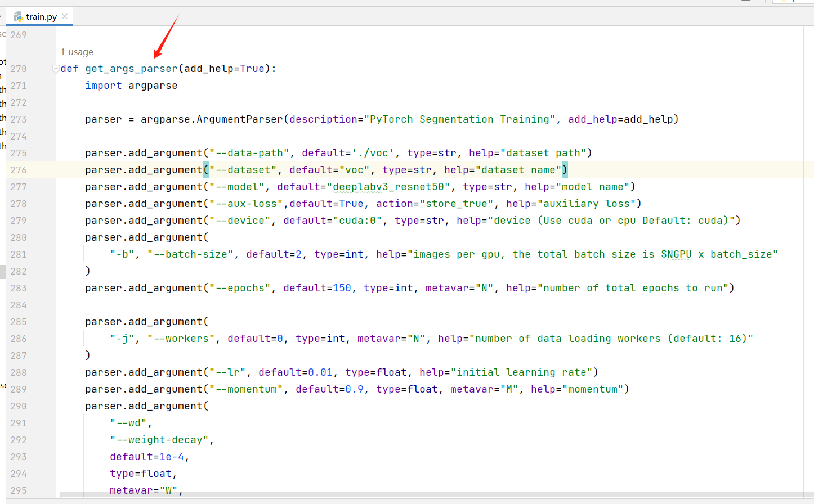Click the string "--data-path" on line 275
The image size is (814, 504).
(x=248, y=152)
